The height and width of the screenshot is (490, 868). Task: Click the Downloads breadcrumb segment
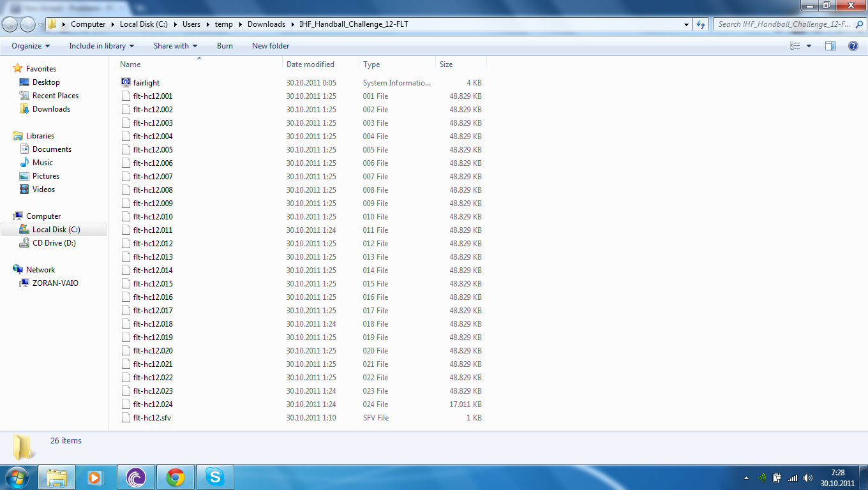pyautogui.click(x=266, y=24)
